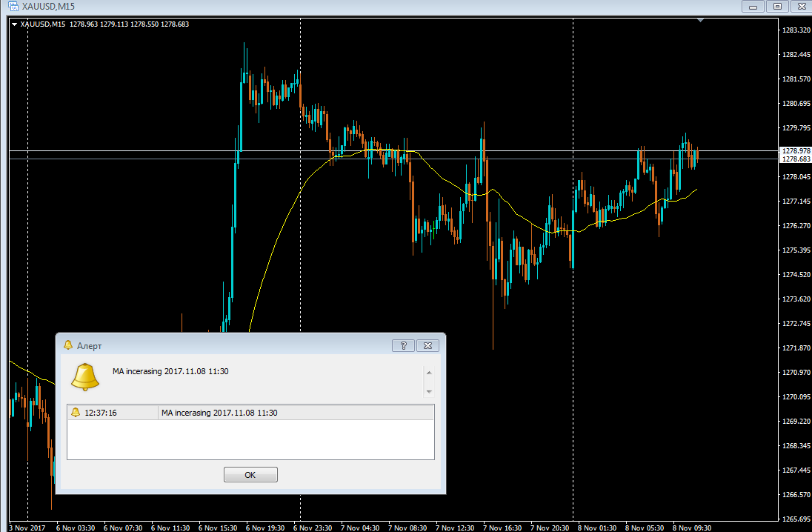Click the 1265.695 price label on the right axis
This screenshot has height=532, width=812.
796,519
